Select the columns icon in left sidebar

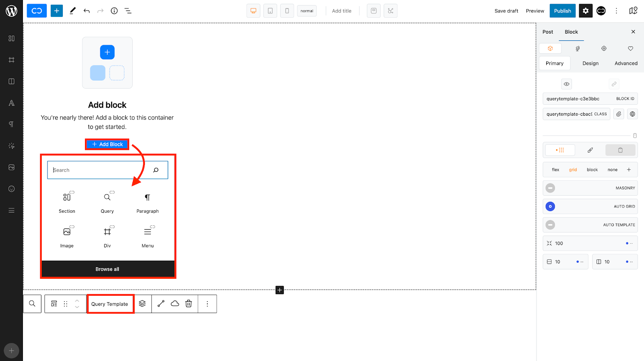(x=11, y=81)
